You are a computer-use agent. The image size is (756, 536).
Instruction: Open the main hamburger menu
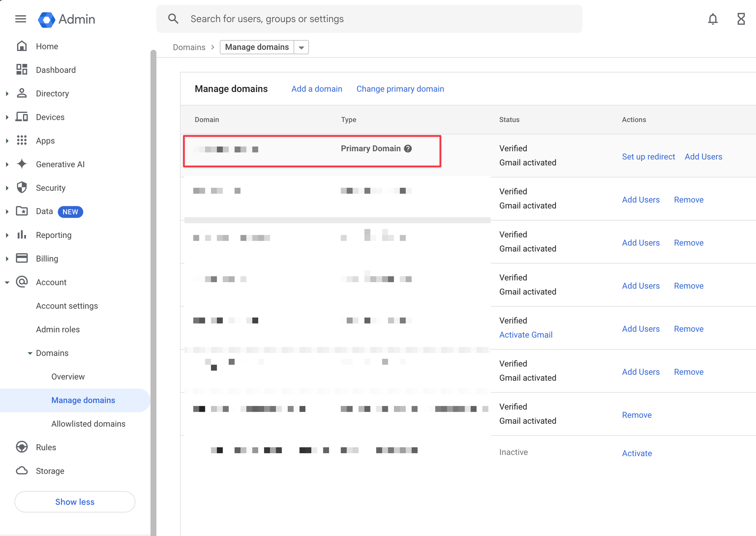[x=20, y=19]
